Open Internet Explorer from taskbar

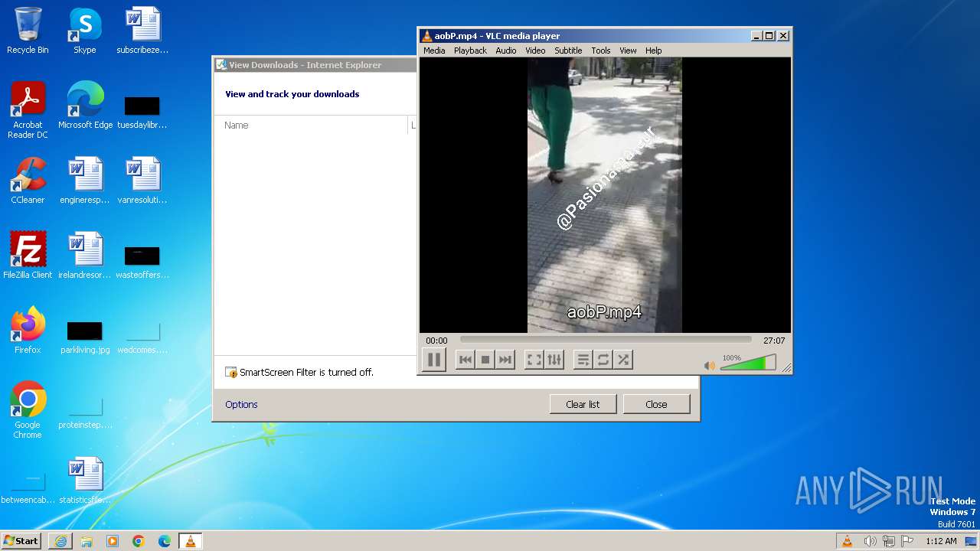pyautogui.click(x=60, y=541)
